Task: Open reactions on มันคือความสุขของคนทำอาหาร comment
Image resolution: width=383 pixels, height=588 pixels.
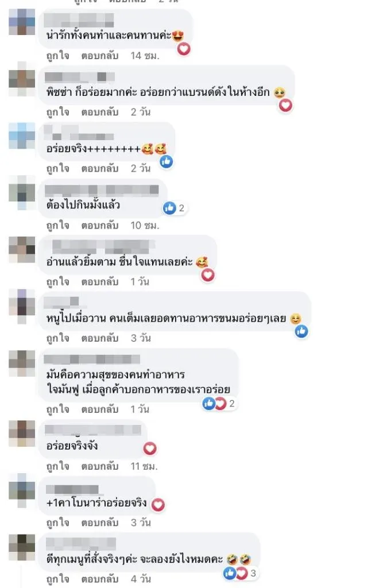Action: click(x=219, y=404)
